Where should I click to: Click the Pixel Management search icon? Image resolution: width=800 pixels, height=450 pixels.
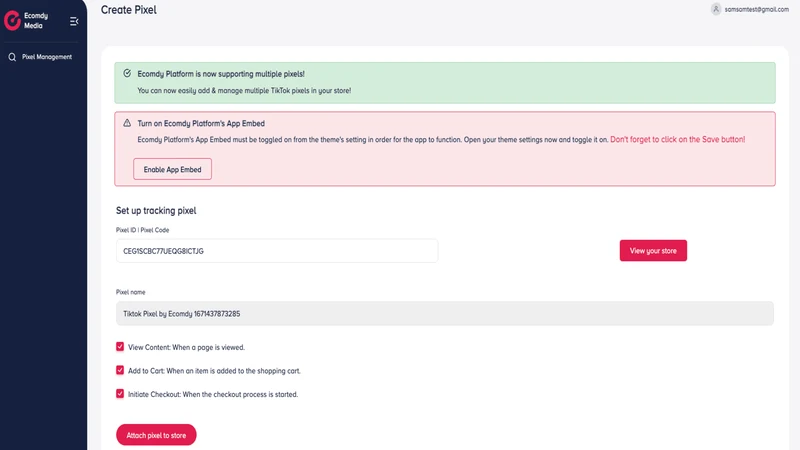[12, 57]
